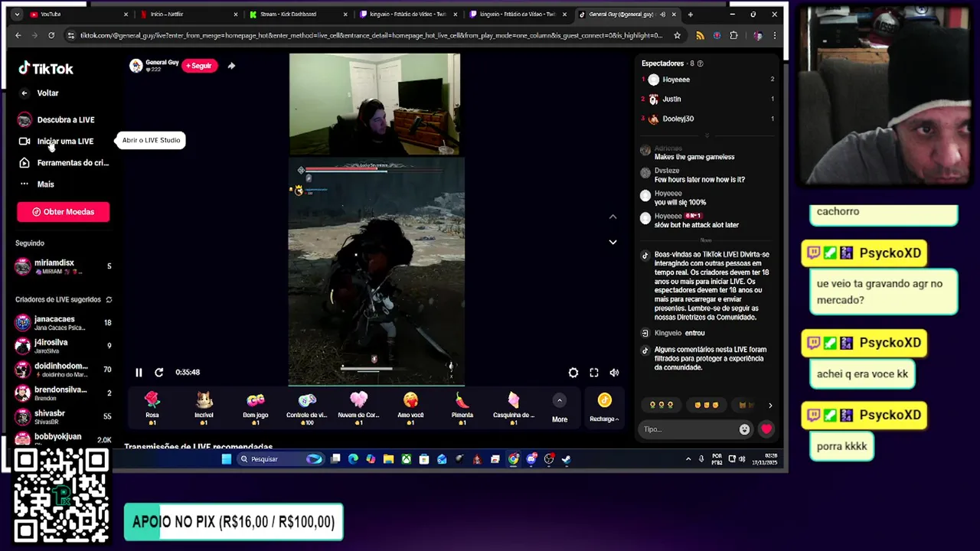Open Windows Start menu
This screenshot has height=551, width=980.
click(x=227, y=459)
